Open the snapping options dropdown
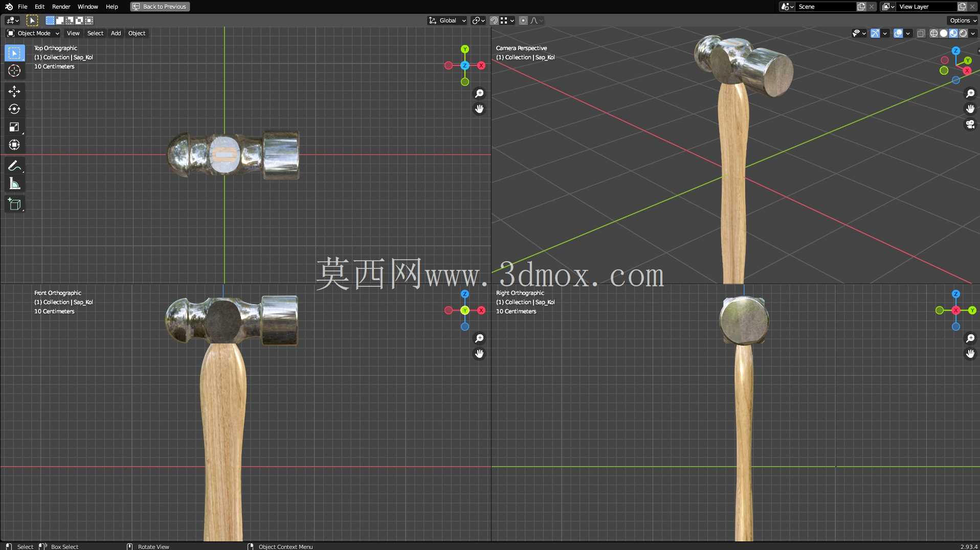The image size is (980, 550). click(x=507, y=20)
